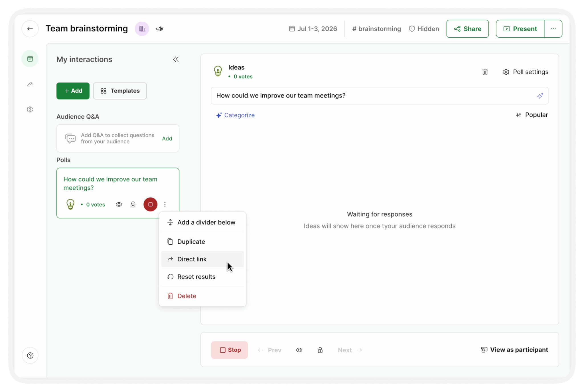Choose Reset results from the menu
Screen dimensions: 584x392
tap(202, 277)
